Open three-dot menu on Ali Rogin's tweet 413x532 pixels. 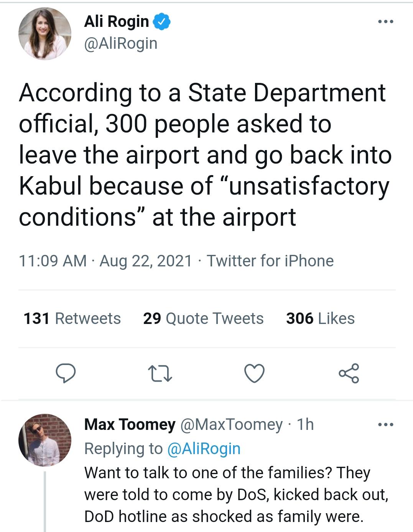coord(385,22)
